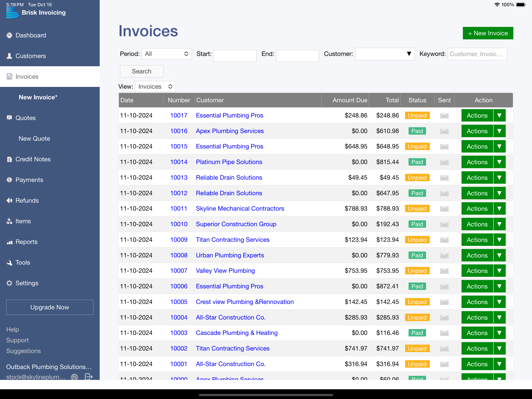The width and height of the screenshot is (532, 399).
Task: Open Credit Notes in sidebar
Action: (50, 159)
